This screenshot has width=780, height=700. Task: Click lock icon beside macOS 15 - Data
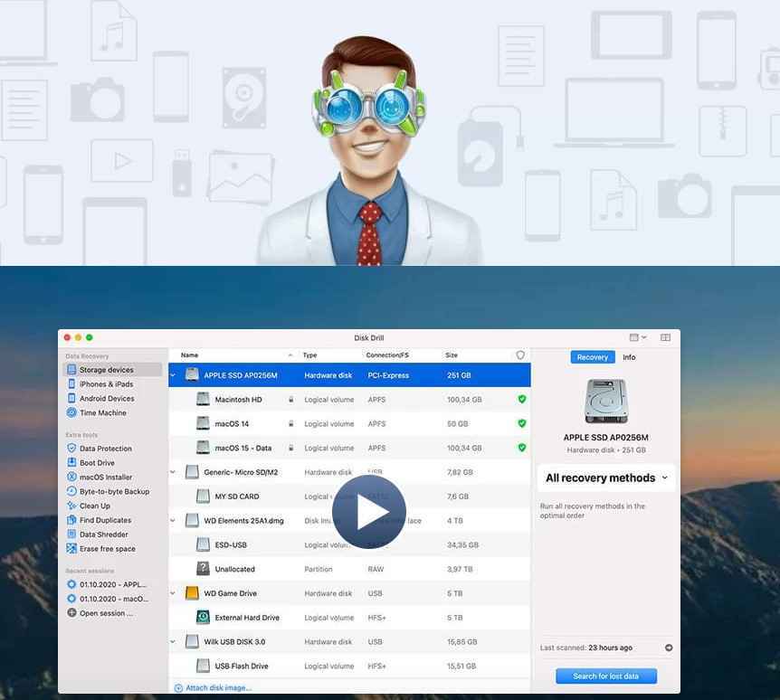pyautogui.click(x=291, y=448)
